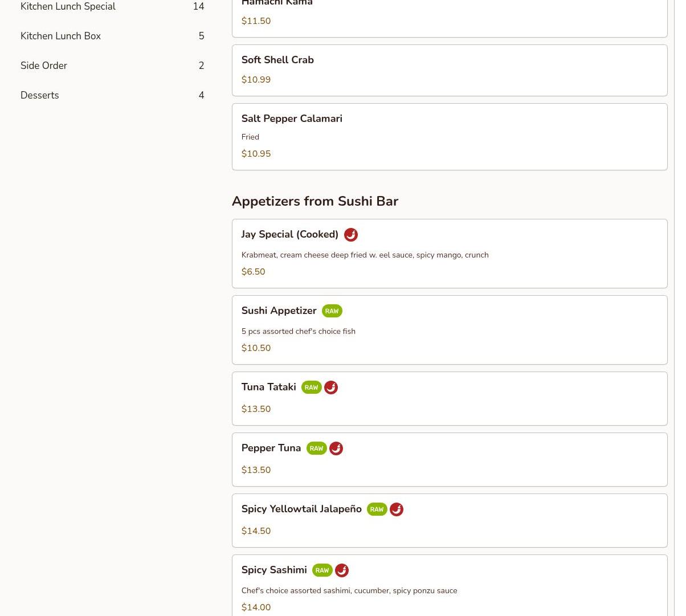Click the RAW badge next to Tuna Tataki
The width and height of the screenshot is (686, 616).
311,387
